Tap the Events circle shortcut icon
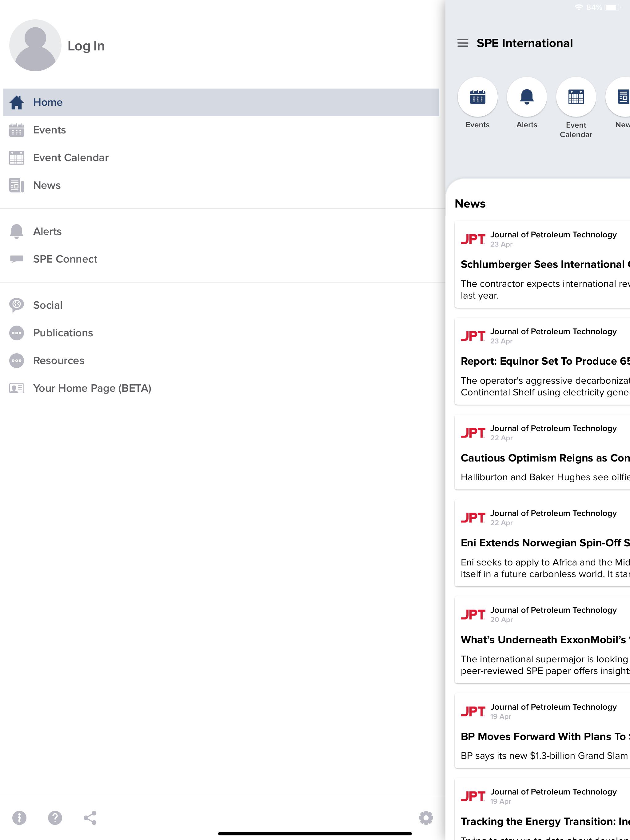 (x=477, y=97)
